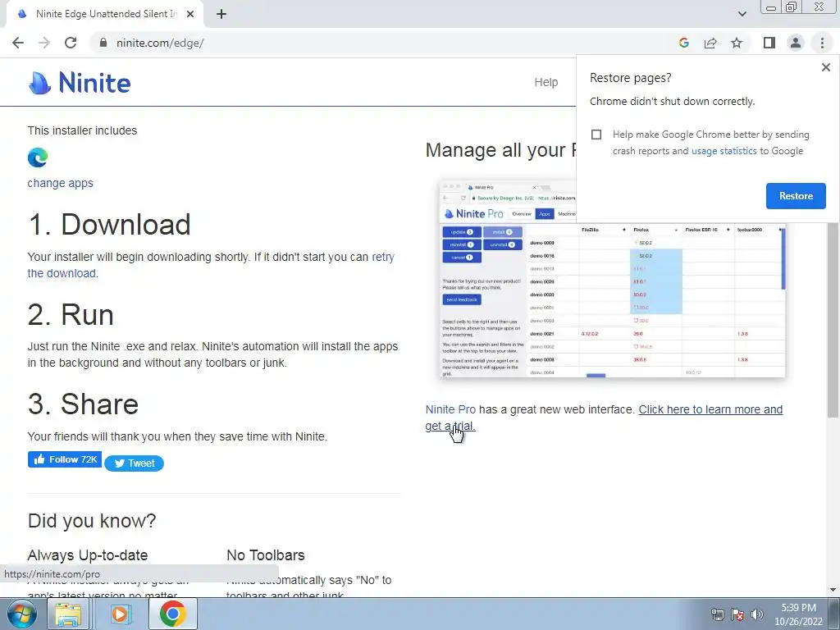Image resolution: width=840 pixels, height=630 pixels.
Task: Close the Ninite Edge tab
Action: point(190,14)
